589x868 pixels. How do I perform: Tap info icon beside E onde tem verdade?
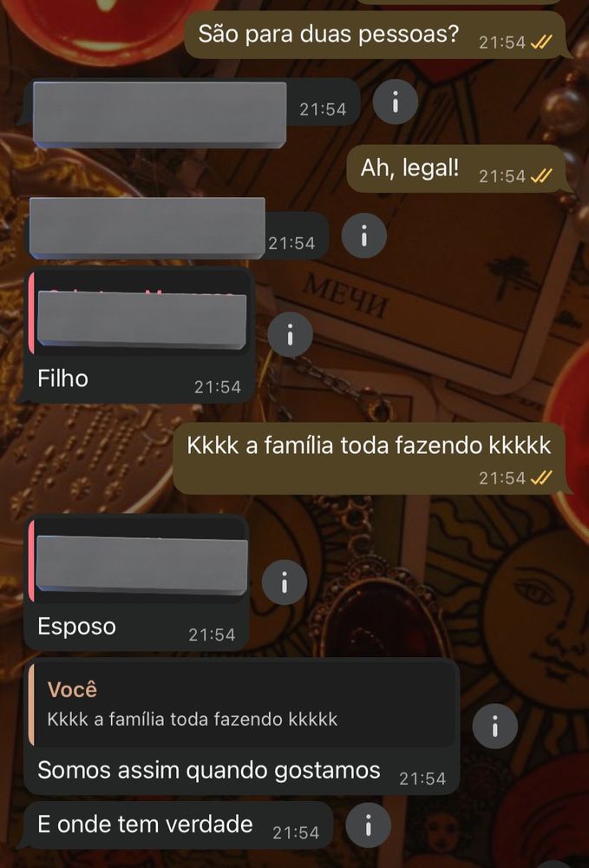(369, 825)
